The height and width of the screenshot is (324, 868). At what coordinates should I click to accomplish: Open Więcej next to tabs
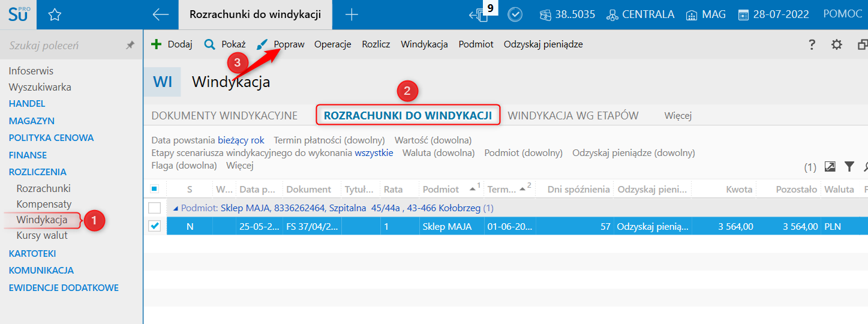coord(678,116)
